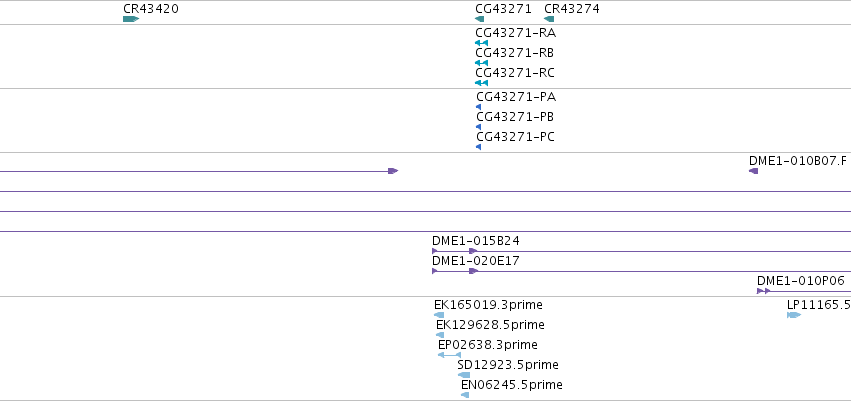Select the CG43271 gene arrow glyph

pyautogui.click(x=479, y=19)
